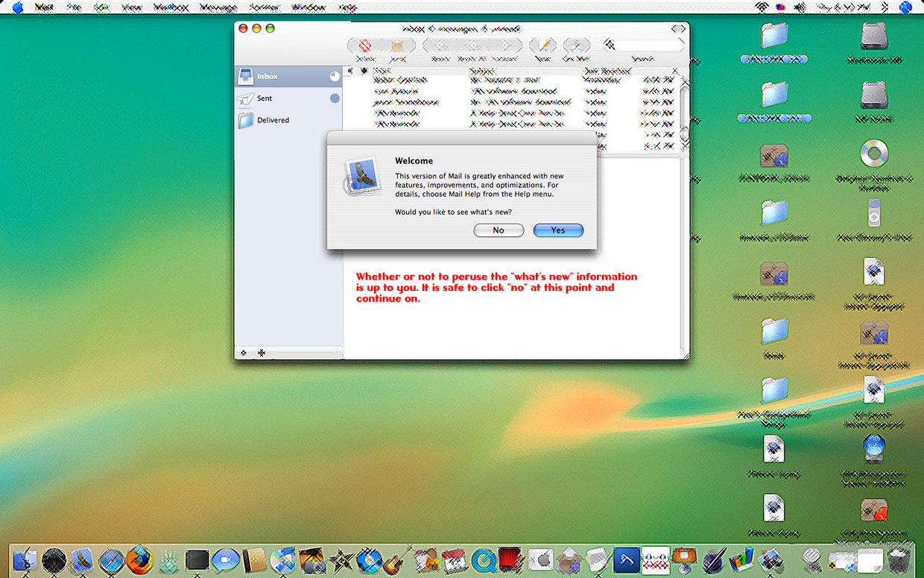924x578 pixels.
Task: Click the No button in Welcome dialog
Action: [499, 230]
